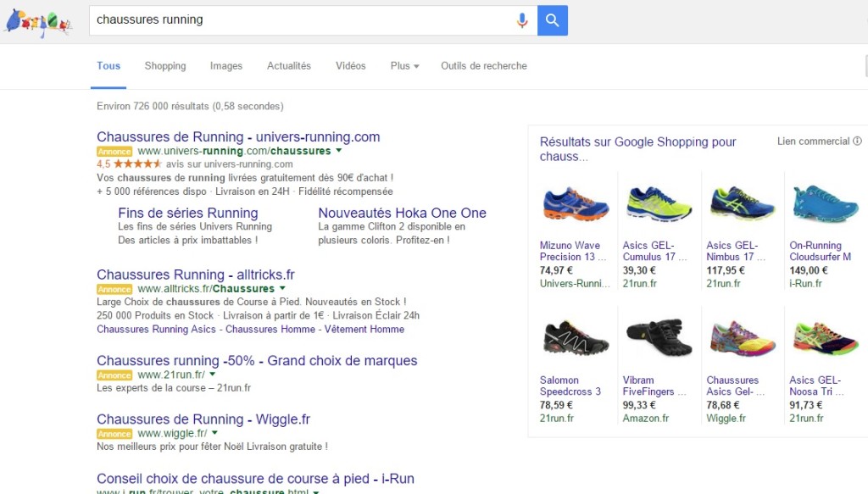Open Salomon Speedcross 3 product title
868x494 pixels.
coord(570,386)
